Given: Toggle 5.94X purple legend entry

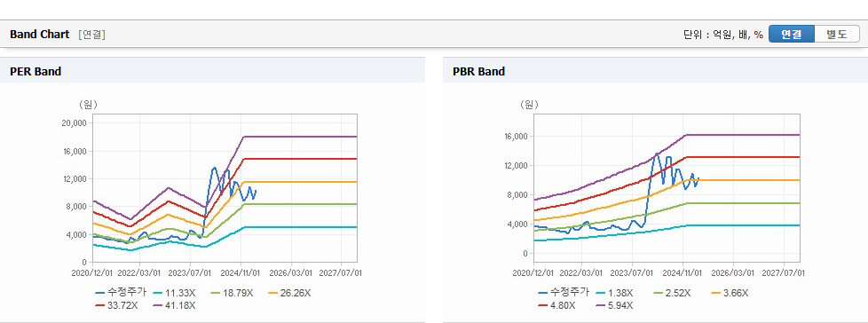Looking at the screenshot, I should point(614,304).
